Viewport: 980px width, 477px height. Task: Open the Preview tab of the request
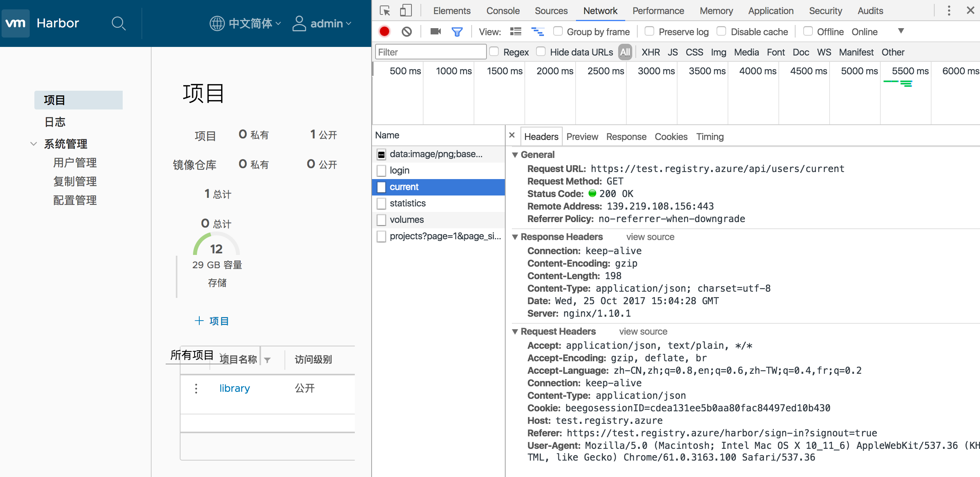[582, 136]
